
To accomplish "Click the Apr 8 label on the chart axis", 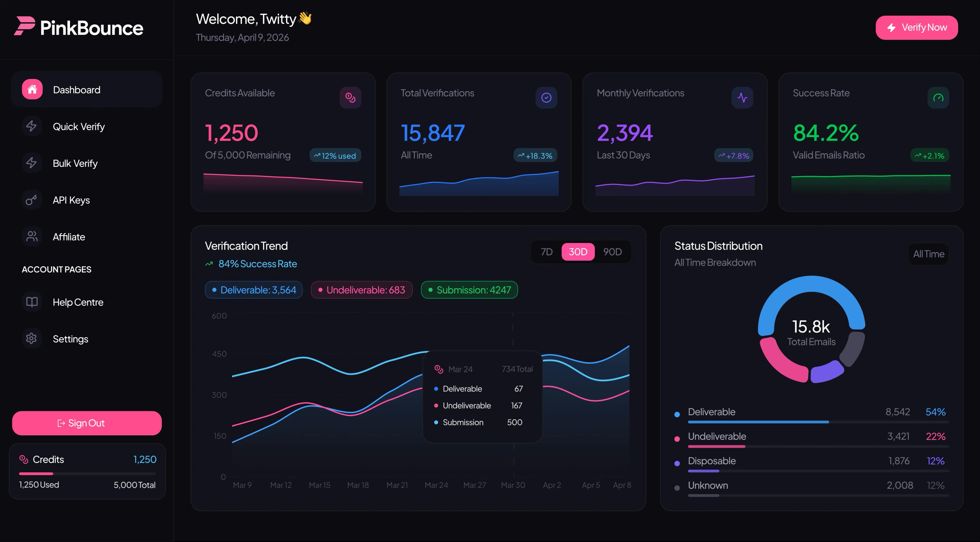I will click(622, 485).
